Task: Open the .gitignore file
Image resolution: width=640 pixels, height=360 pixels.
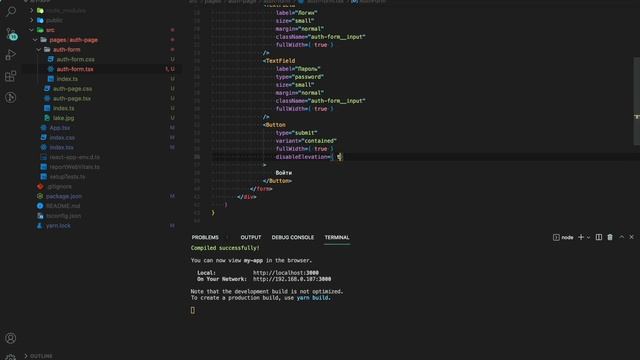Action: click(x=59, y=187)
